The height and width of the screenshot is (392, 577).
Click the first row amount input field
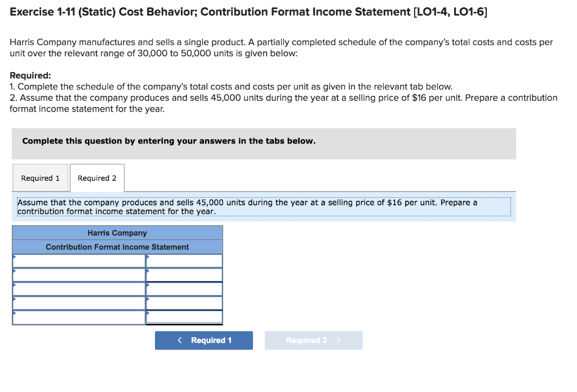click(184, 261)
